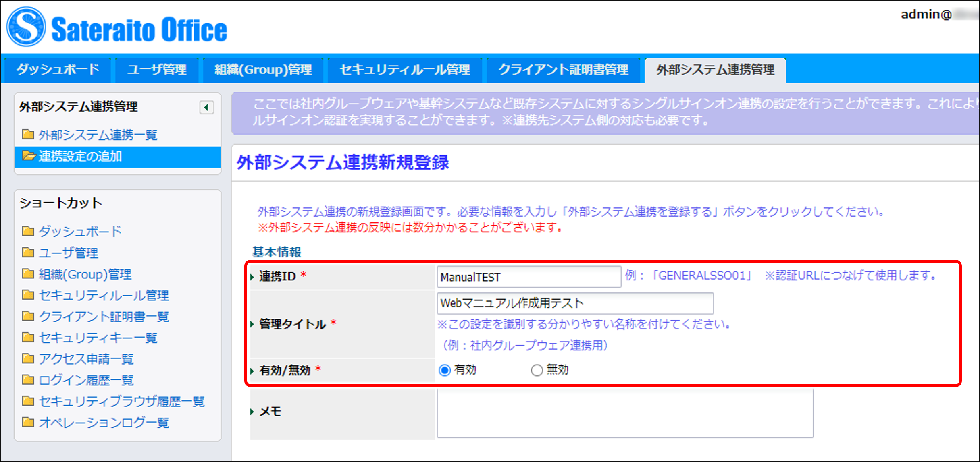Open shortcut link ダッシュボード
This screenshot has height=462, width=980.
(80, 231)
